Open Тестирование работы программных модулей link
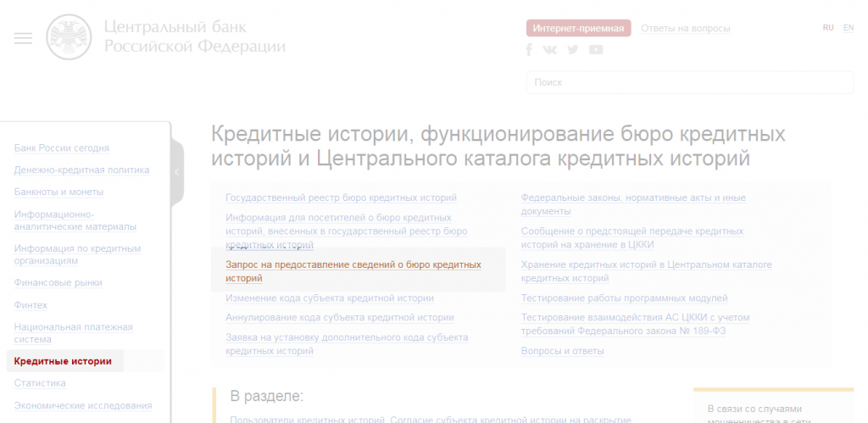The image size is (868, 423). (624, 298)
